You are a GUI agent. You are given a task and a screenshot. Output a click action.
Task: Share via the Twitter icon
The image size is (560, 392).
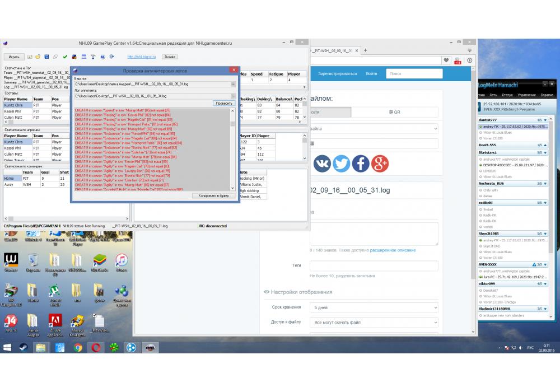click(341, 164)
